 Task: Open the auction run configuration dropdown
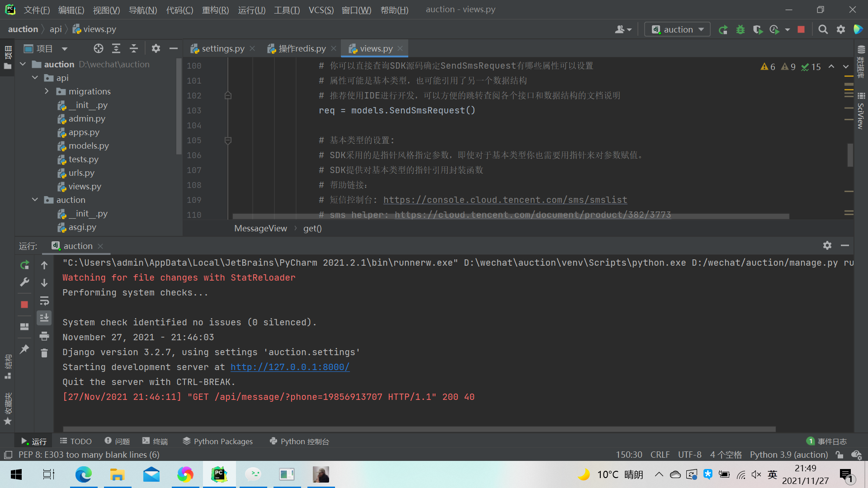pyautogui.click(x=677, y=30)
